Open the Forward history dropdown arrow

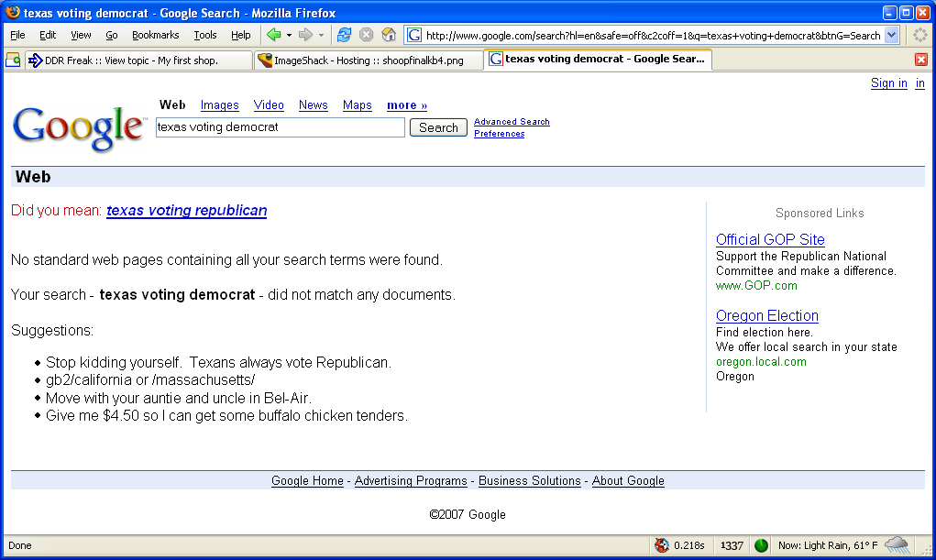point(321,35)
